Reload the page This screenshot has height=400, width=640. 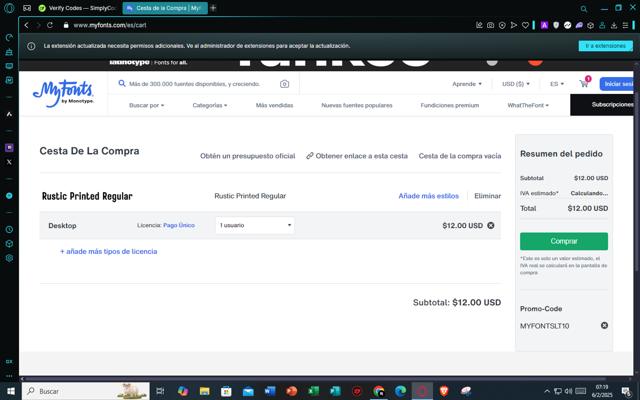(50, 25)
